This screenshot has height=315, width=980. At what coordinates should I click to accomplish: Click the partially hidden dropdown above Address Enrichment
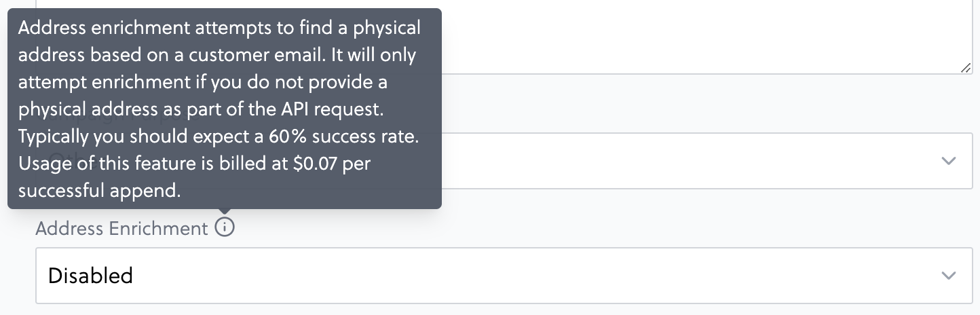coord(707,161)
